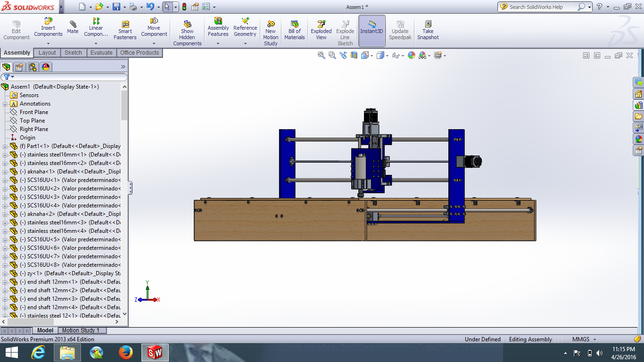
Task: Switch to the Office Products tab
Action: coord(140,53)
